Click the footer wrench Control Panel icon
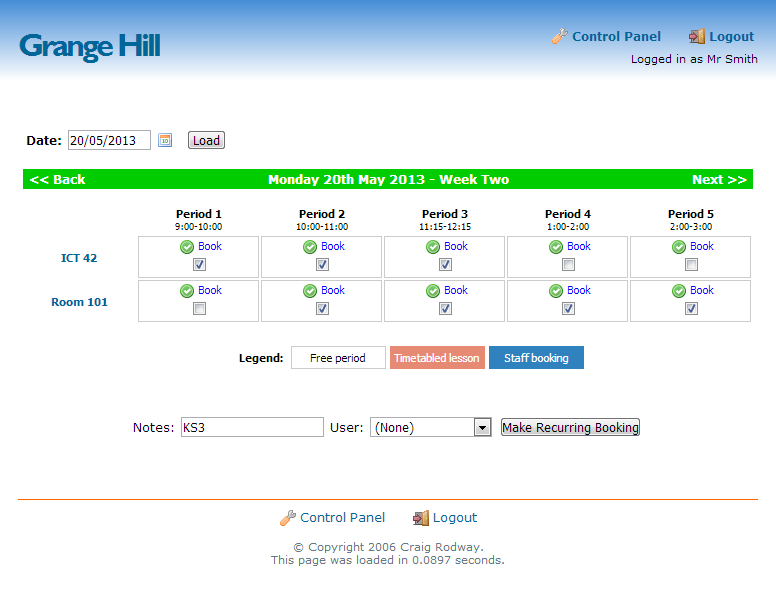The image size is (776, 593). click(x=287, y=518)
